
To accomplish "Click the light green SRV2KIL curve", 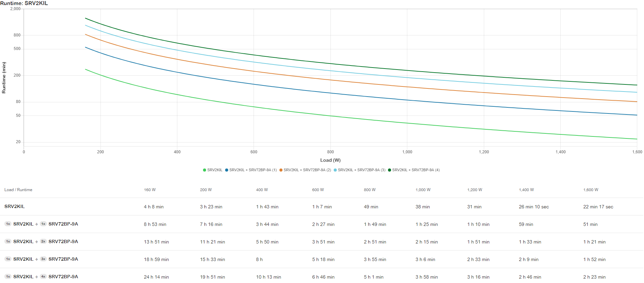I will point(330,116).
